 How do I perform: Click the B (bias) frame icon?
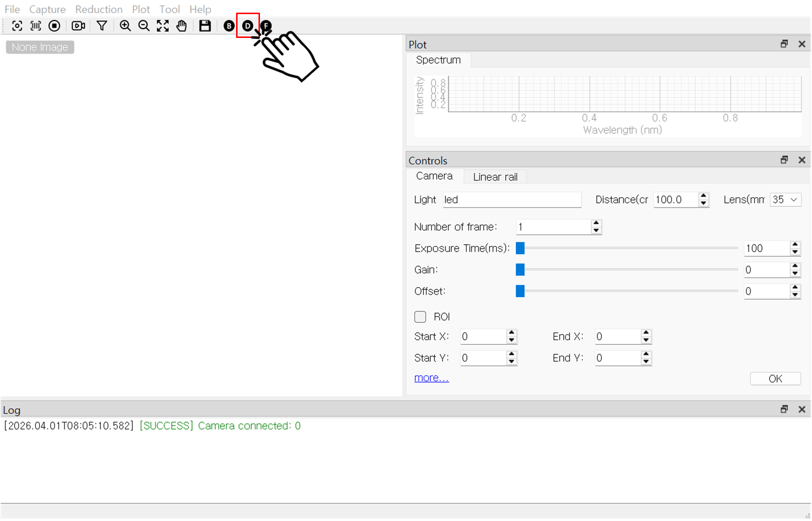(x=229, y=26)
